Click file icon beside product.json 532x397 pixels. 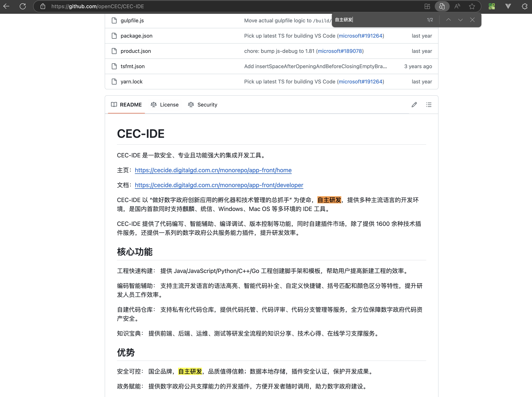click(114, 51)
